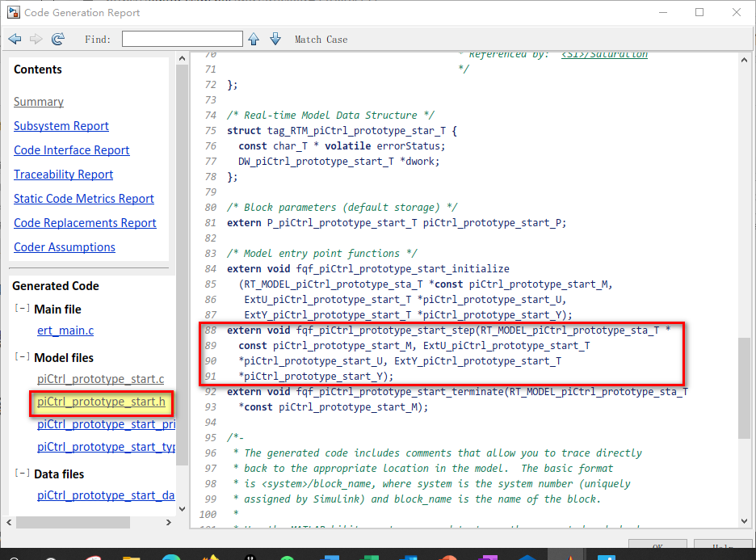Click the Code Generation Report window icon
The image size is (756, 560).
pyautogui.click(x=14, y=13)
